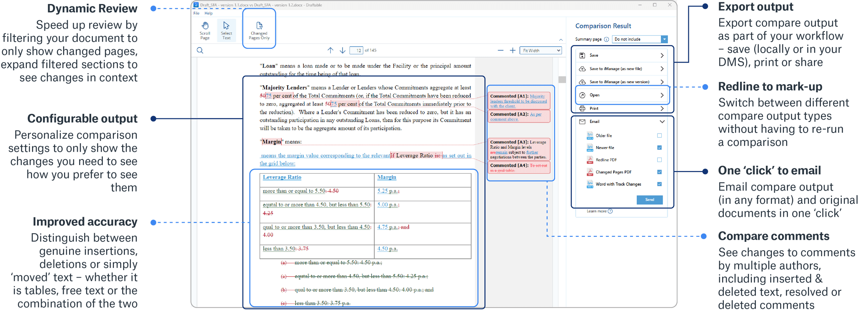Open the Fit Width zoom dropdown
Screen dimensions: 868x315
540,50
